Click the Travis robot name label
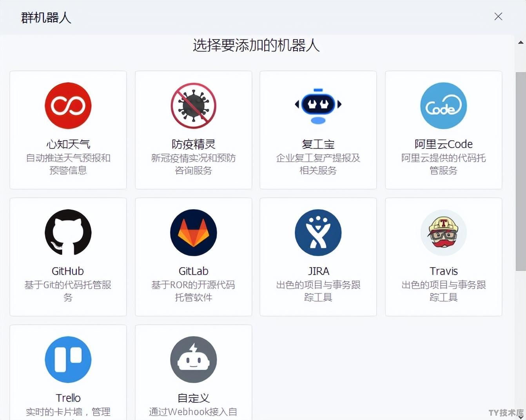The image size is (526, 420). tap(444, 271)
